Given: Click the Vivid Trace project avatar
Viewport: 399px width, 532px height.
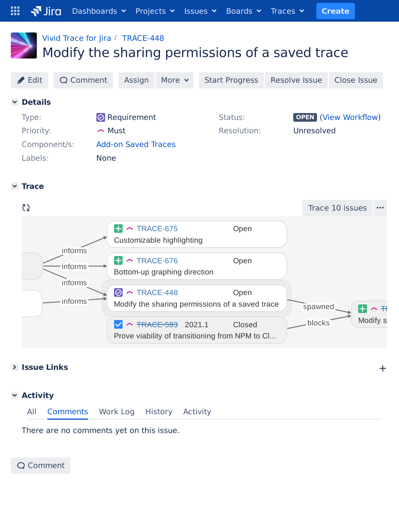Looking at the screenshot, I should (x=24, y=46).
